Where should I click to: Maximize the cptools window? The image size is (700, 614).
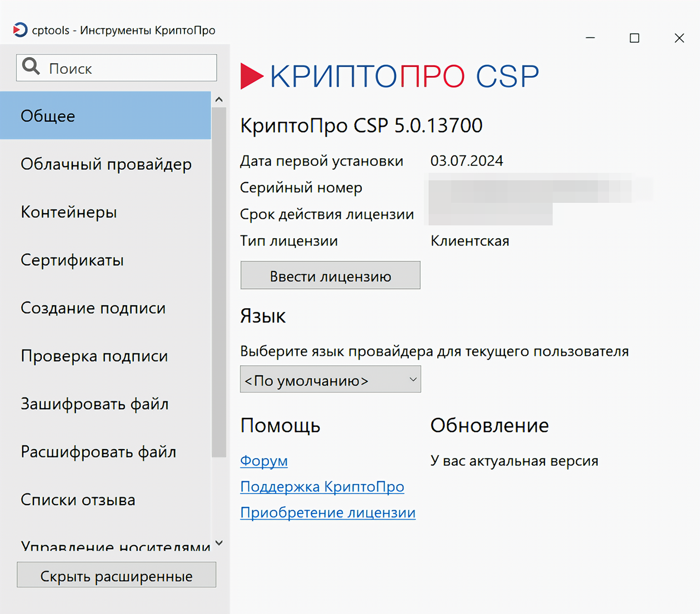pos(634,38)
